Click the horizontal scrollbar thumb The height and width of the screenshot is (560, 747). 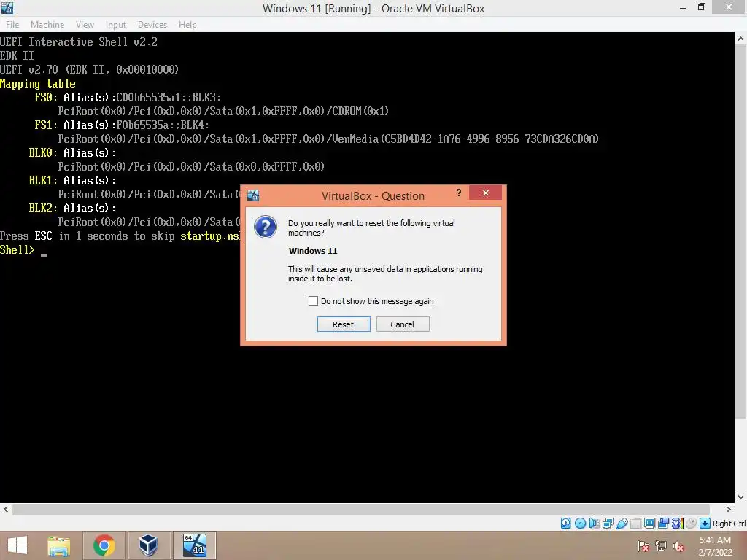coord(361,509)
